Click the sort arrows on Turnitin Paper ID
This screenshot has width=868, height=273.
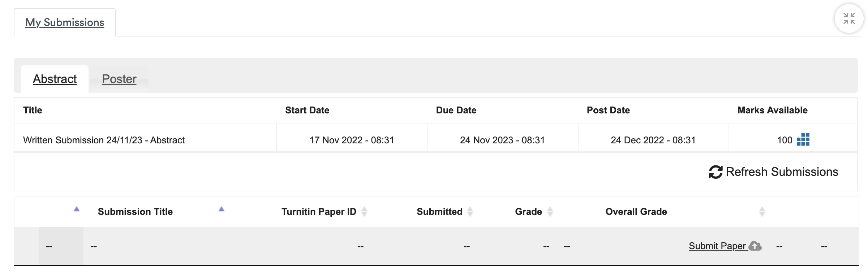[x=365, y=212]
